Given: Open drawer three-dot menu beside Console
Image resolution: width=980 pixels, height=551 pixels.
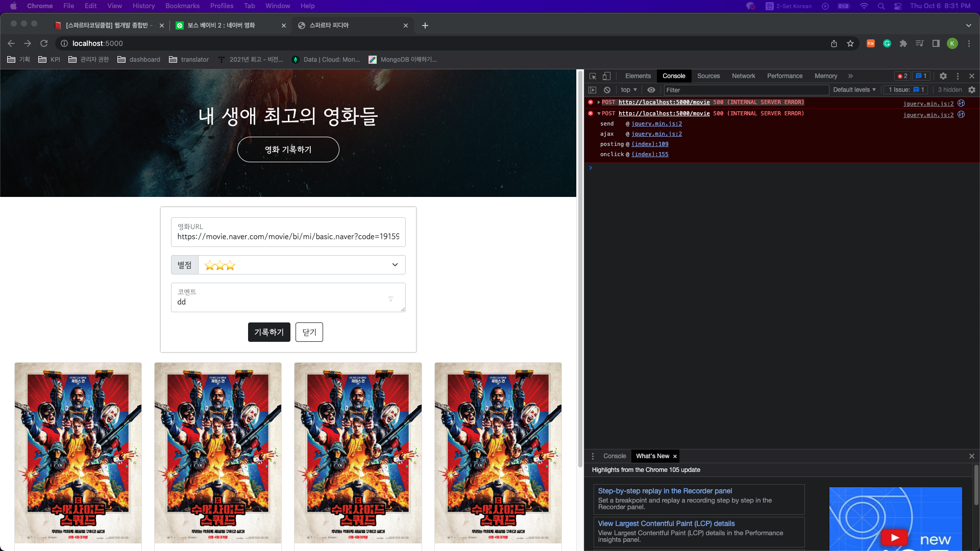Looking at the screenshot, I should click(x=593, y=457).
